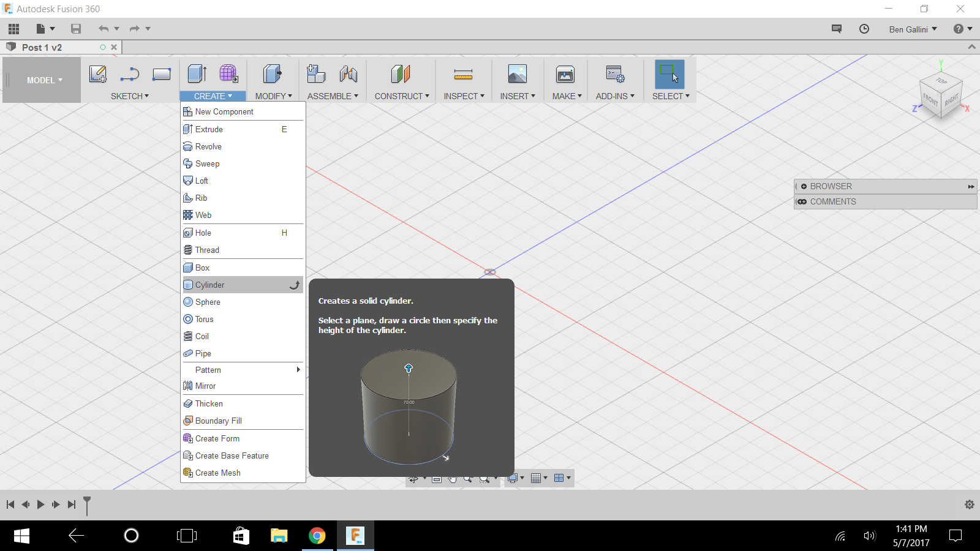Screen dimensions: 980x551
Task: Jump to timeline beginning
Action: tap(10, 504)
